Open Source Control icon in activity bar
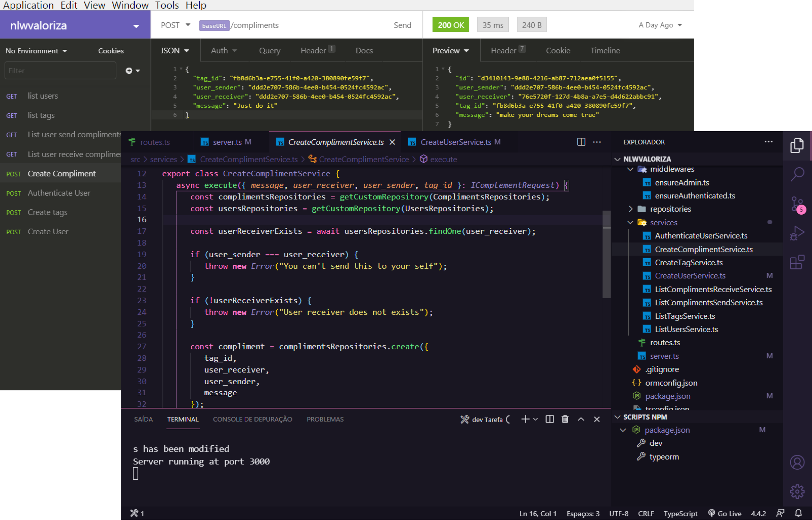Screen dimensions: 812x520 (797, 204)
